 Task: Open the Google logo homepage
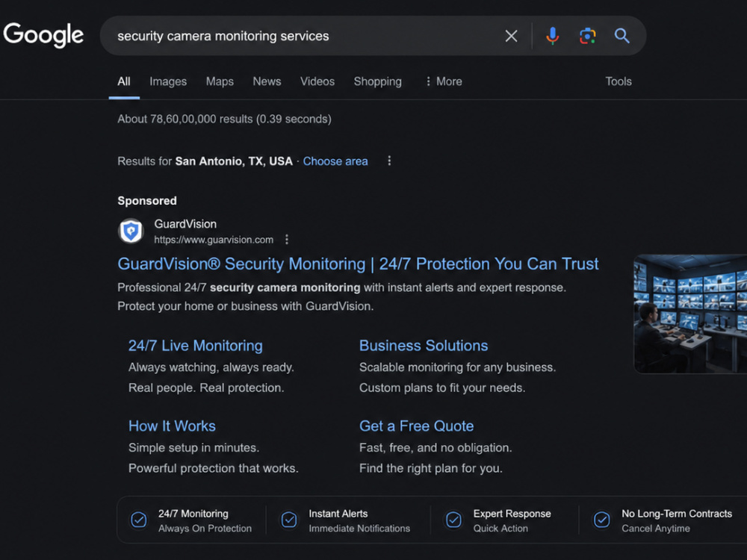pyautogui.click(x=43, y=35)
